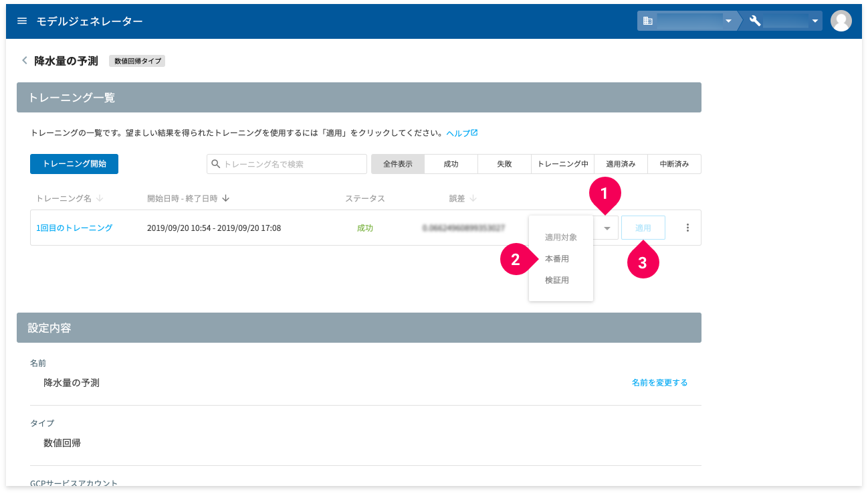Click the 名前を変更する link
The height and width of the screenshot is (494, 868).
click(x=659, y=383)
